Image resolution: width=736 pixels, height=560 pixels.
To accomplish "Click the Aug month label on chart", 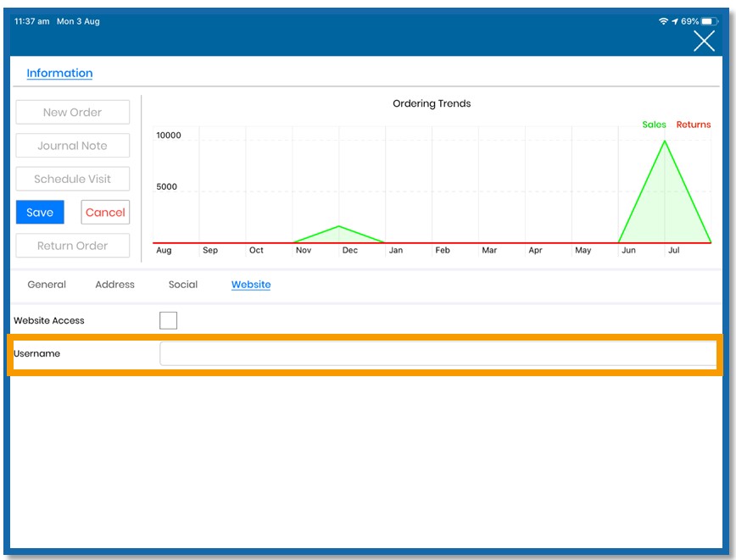I will coord(164,250).
